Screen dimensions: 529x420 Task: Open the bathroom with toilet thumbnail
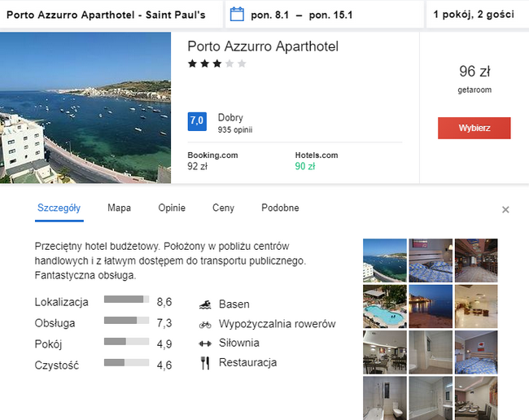pos(385,398)
